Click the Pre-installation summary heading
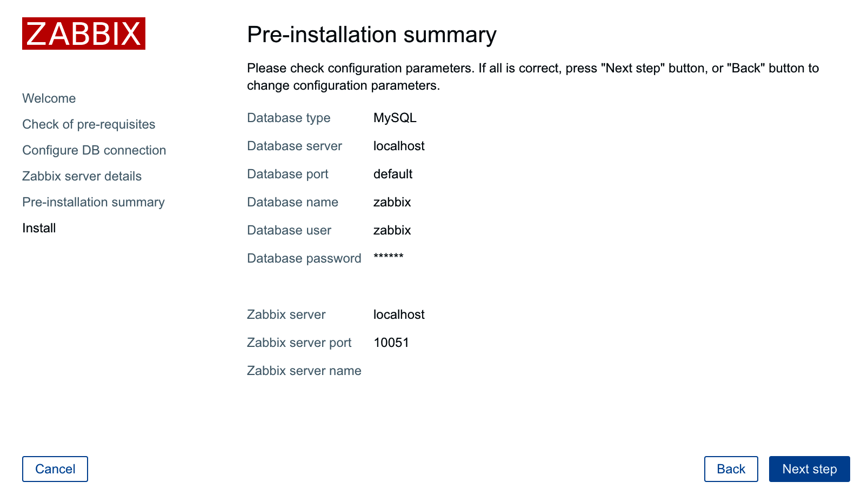The image size is (868, 502). pyautogui.click(x=372, y=35)
